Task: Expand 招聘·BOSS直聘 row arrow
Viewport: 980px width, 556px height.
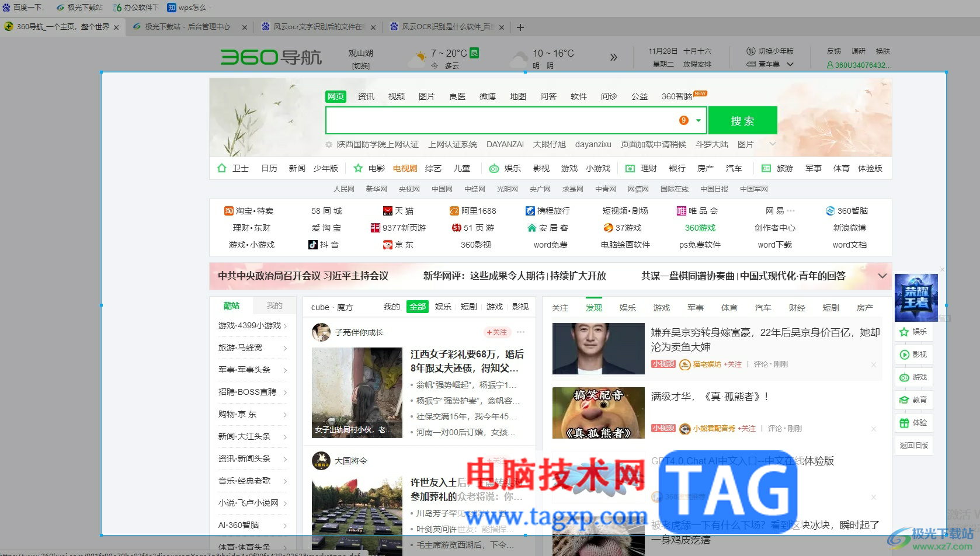Action: point(285,392)
